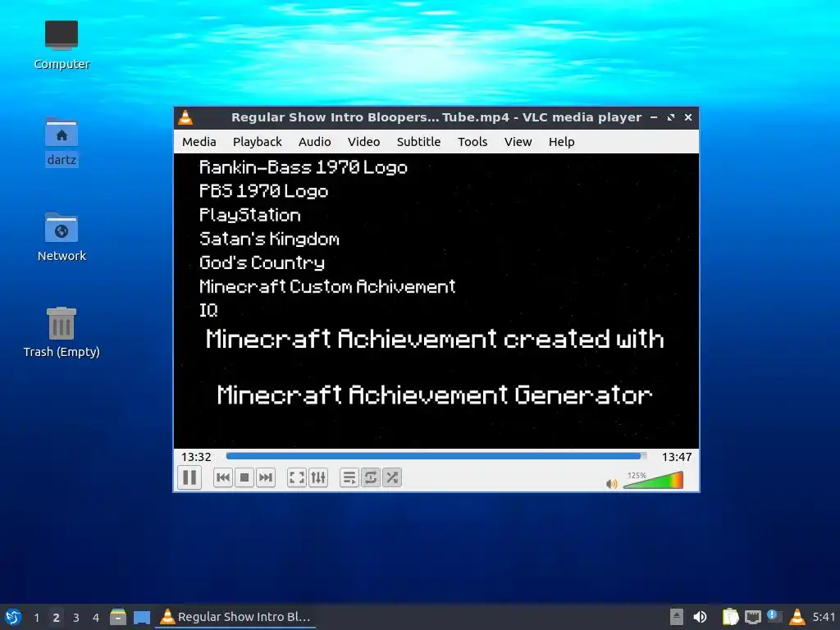Open the Subtitle menu
The height and width of the screenshot is (630, 840).
(418, 142)
